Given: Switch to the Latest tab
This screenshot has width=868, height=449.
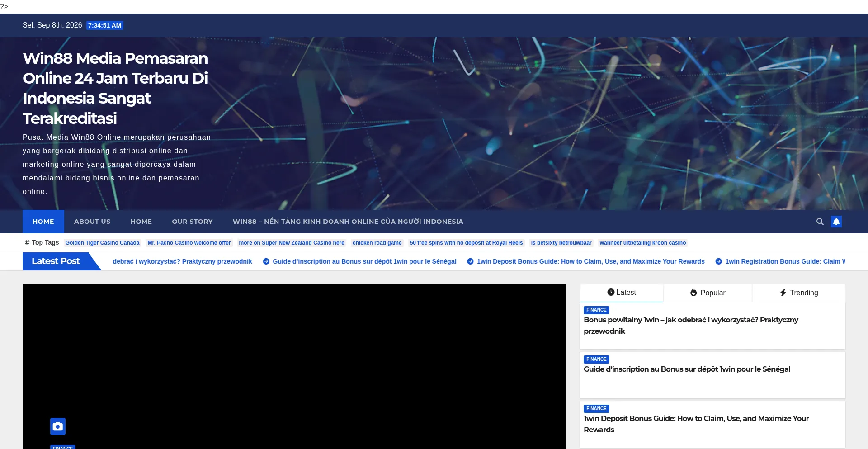Looking at the screenshot, I should (622, 293).
